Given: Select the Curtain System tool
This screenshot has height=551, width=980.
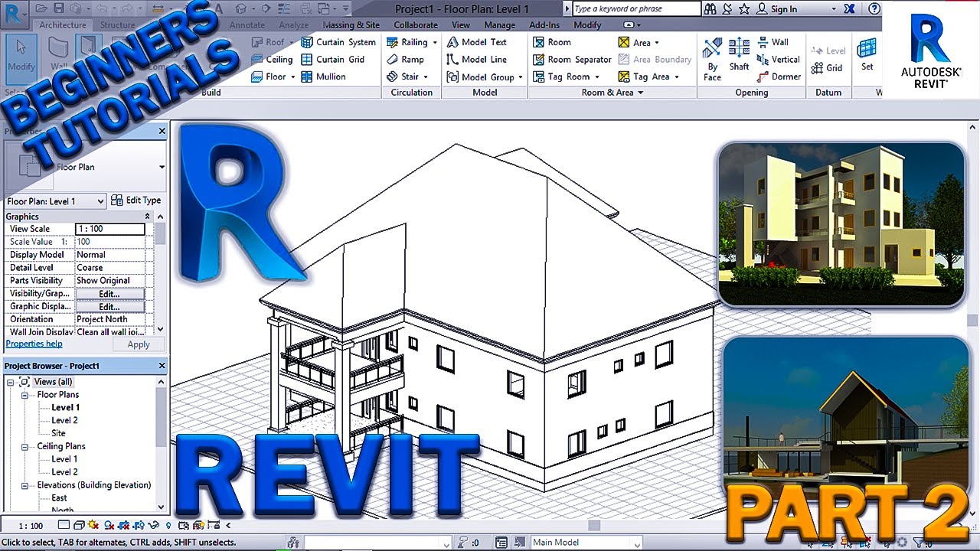Looking at the screenshot, I should click(x=338, y=43).
